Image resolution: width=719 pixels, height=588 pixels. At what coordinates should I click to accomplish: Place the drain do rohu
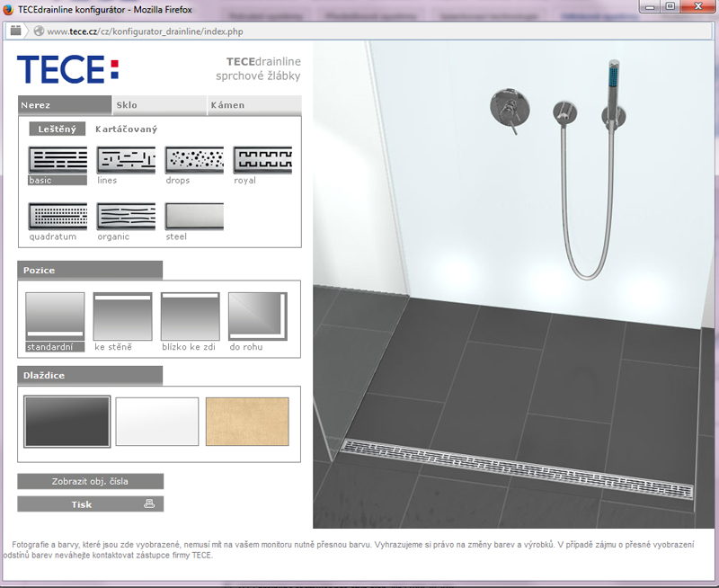[257, 316]
